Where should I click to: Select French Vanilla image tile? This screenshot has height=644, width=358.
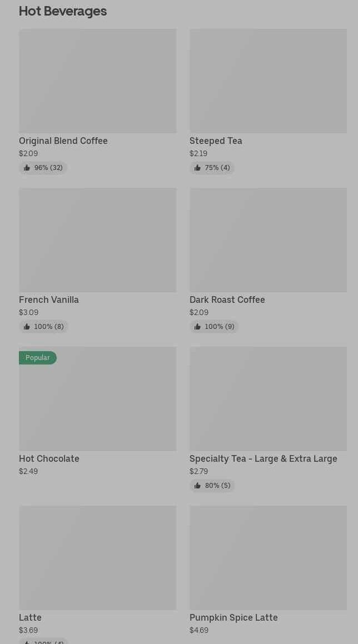(97, 240)
